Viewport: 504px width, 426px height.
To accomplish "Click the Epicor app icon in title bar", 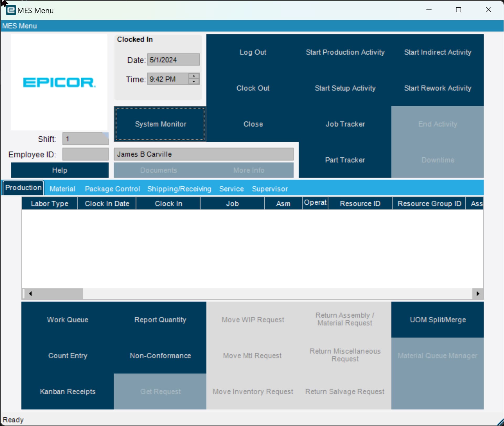I will pos(11,10).
